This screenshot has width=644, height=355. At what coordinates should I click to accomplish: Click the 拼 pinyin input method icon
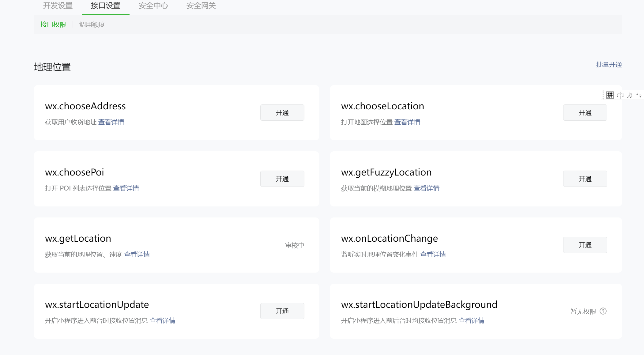610,95
